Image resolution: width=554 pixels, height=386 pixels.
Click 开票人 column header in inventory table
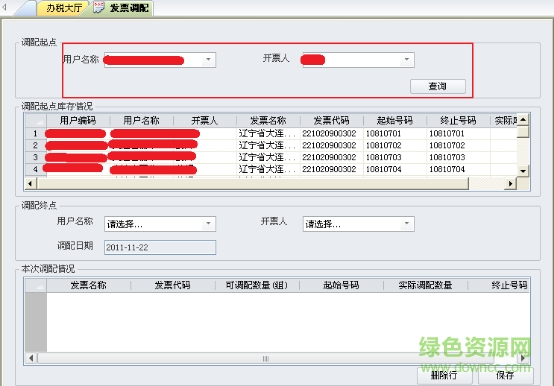(x=205, y=120)
